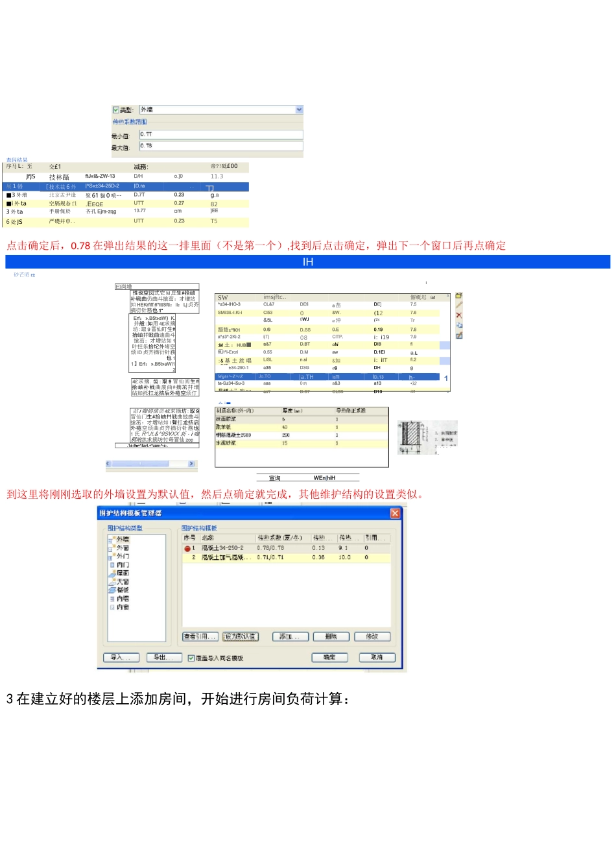Click the bottom properties icon beside the material table
The height and width of the screenshot is (855, 616).
tap(459, 335)
